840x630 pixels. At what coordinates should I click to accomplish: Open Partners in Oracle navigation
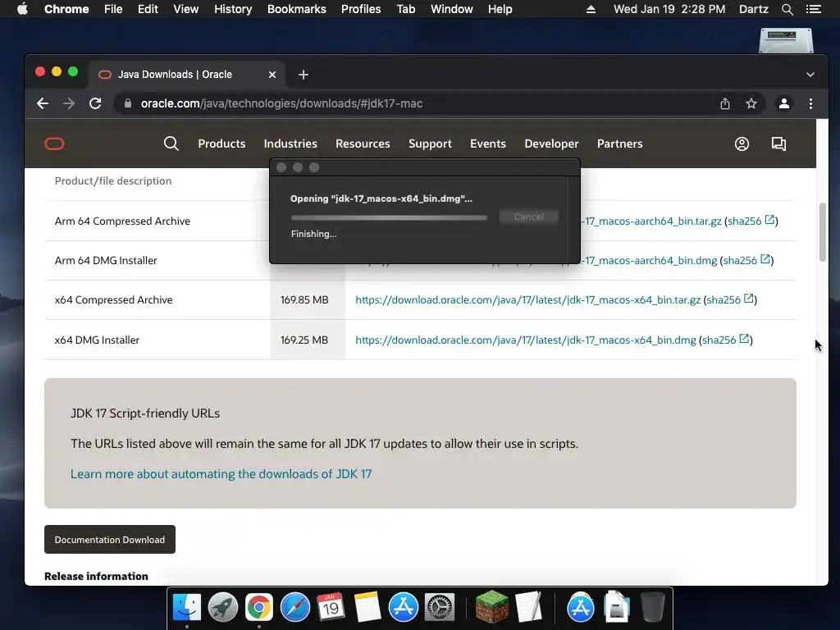[x=620, y=144]
